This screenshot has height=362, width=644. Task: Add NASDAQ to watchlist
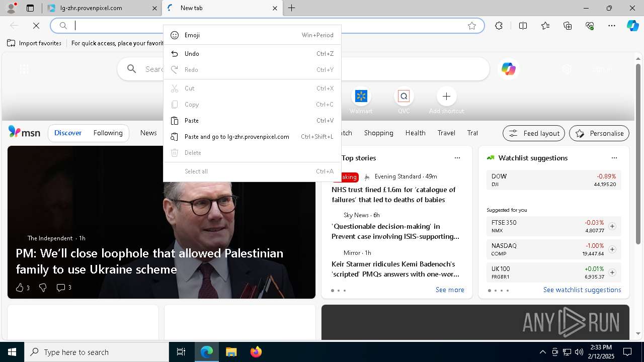[612, 249]
